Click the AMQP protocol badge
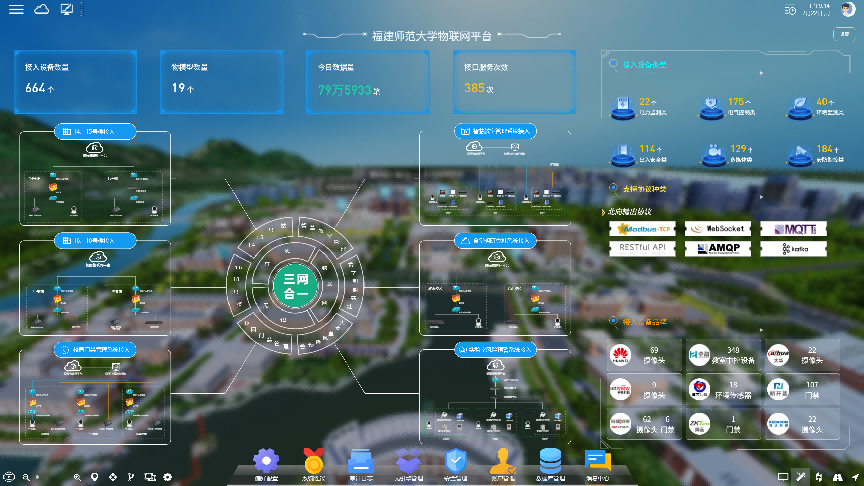864x486 pixels. click(718, 249)
